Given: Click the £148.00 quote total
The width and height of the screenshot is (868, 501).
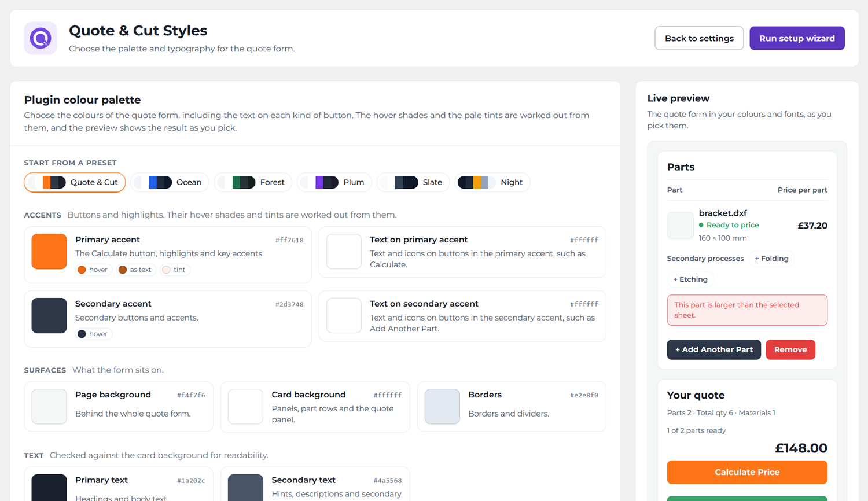Looking at the screenshot, I should 801,448.
